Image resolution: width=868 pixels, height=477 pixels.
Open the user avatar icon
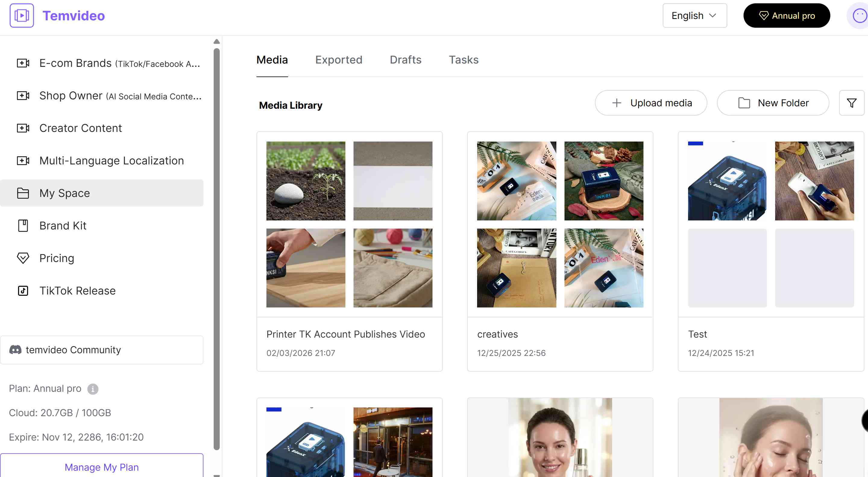pyautogui.click(x=859, y=15)
